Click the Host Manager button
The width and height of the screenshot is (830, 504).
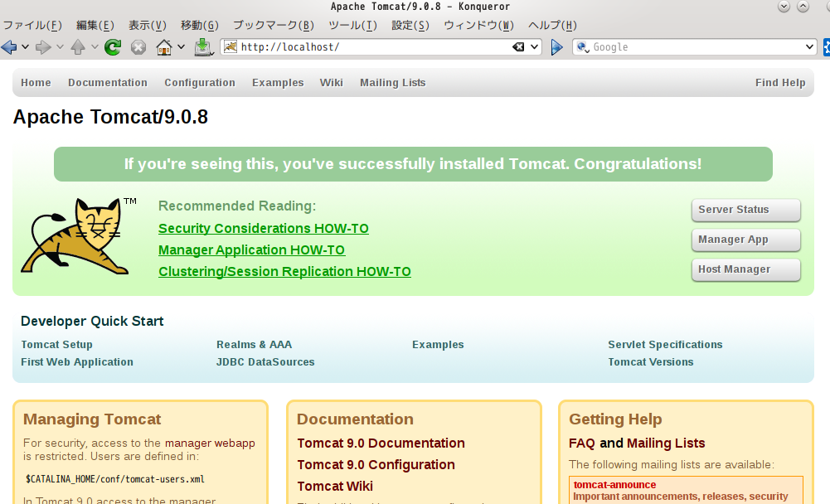(x=745, y=269)
